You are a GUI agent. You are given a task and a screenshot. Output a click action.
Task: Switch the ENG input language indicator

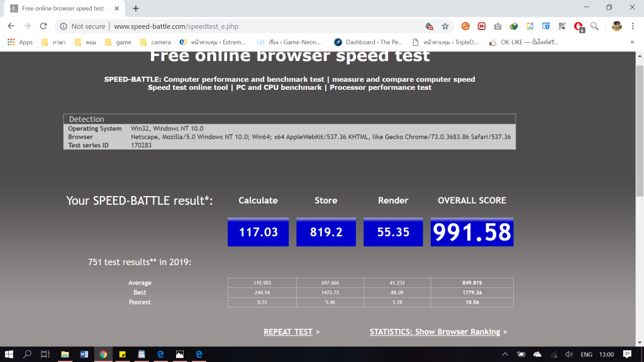pyautogui.click(x=587, y=354)
